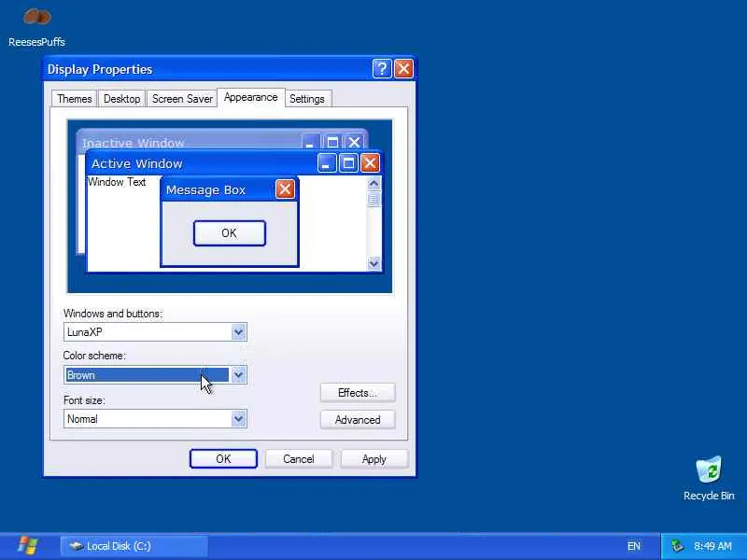Select the Recycle Bin desktop icon
This screenshot has height=560, width=747.
[x=709, y=479]
